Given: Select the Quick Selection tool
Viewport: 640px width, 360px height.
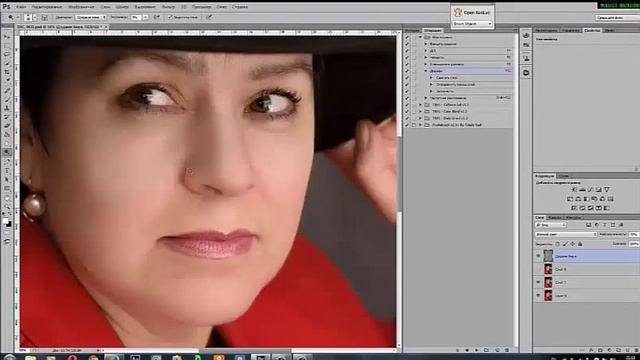Looking at the screenshot, I should (x=7, y=63).
